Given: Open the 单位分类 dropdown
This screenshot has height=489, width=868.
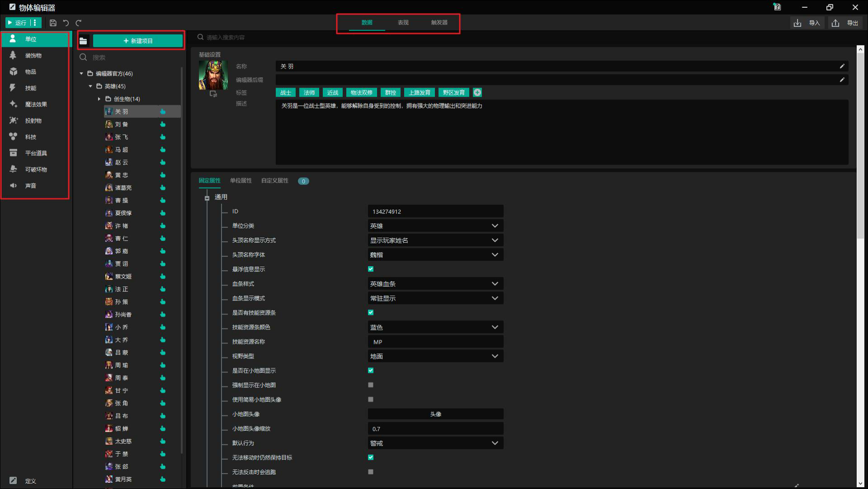Looking at the screenshot, I should click(x=435, y=226).
